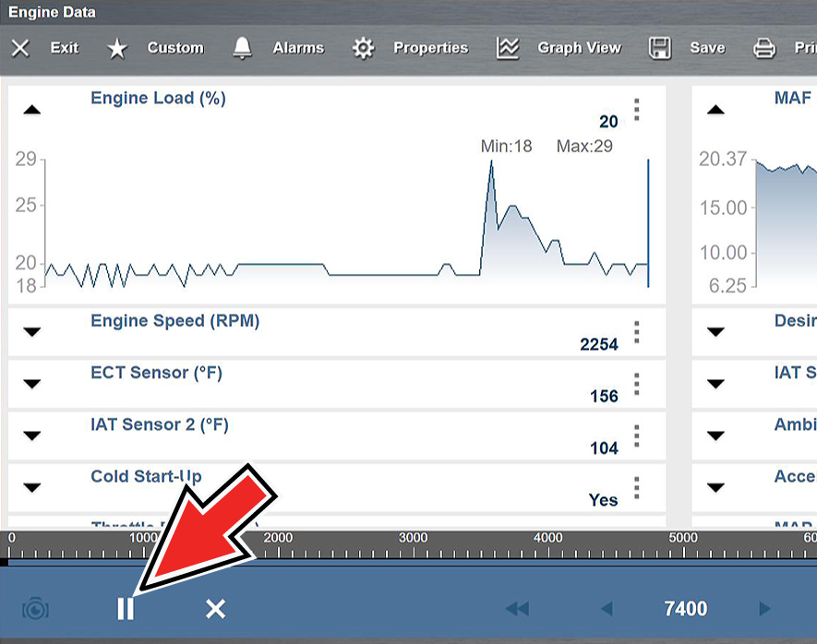Expand the Cold Start-Up parameter
This screenshot has width=817, height=644.
pos(32,487)
